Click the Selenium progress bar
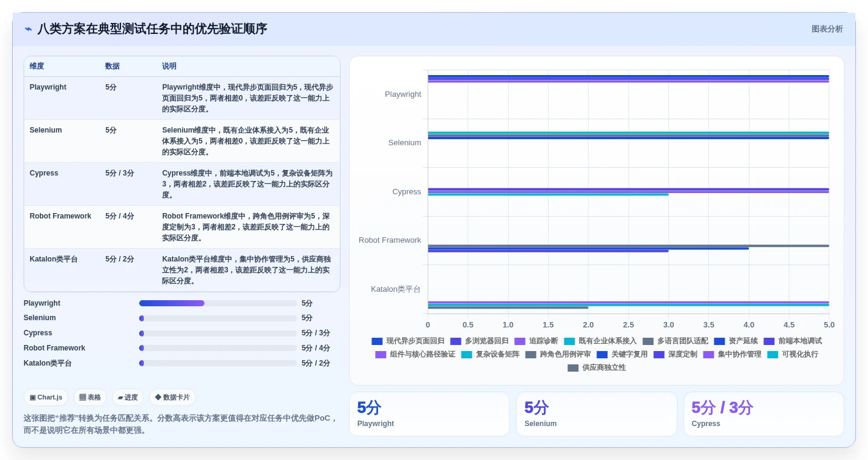 tap(218, 318)
